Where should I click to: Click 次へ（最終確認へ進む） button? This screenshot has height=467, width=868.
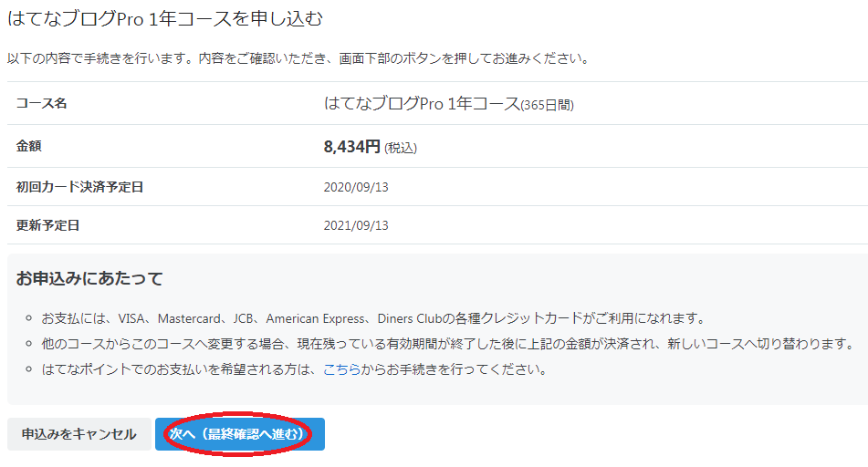click(240, 434)
